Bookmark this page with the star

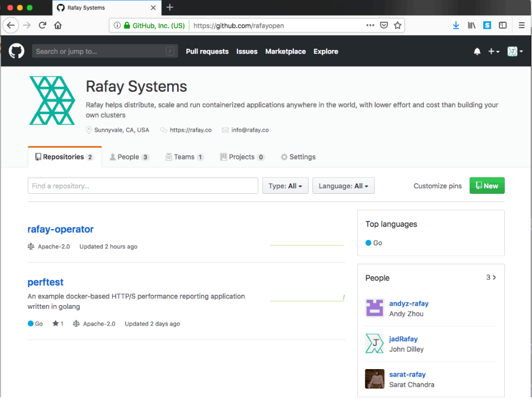click(398, 25)
